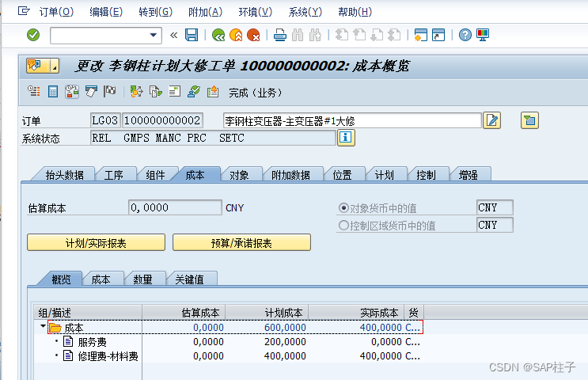Click the checkered release flag icon
Viewport: 588px width, 380px height.
[x=110, y=91]
